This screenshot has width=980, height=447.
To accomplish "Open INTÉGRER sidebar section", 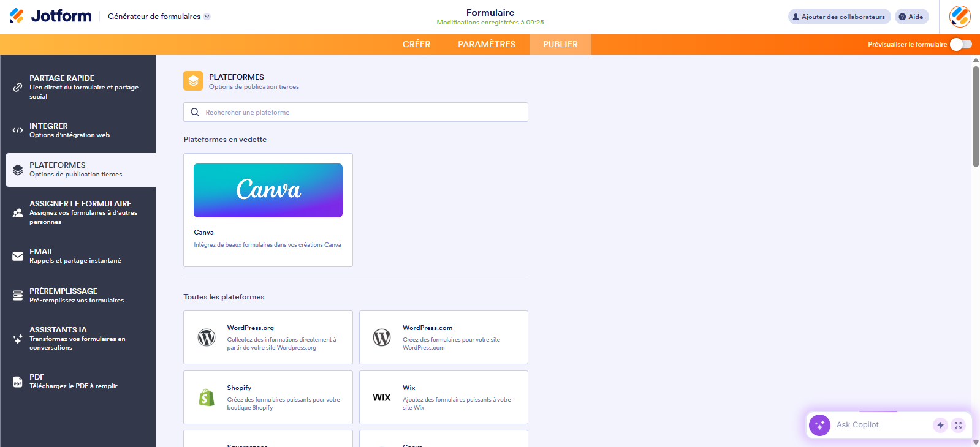I will point(81,130).
